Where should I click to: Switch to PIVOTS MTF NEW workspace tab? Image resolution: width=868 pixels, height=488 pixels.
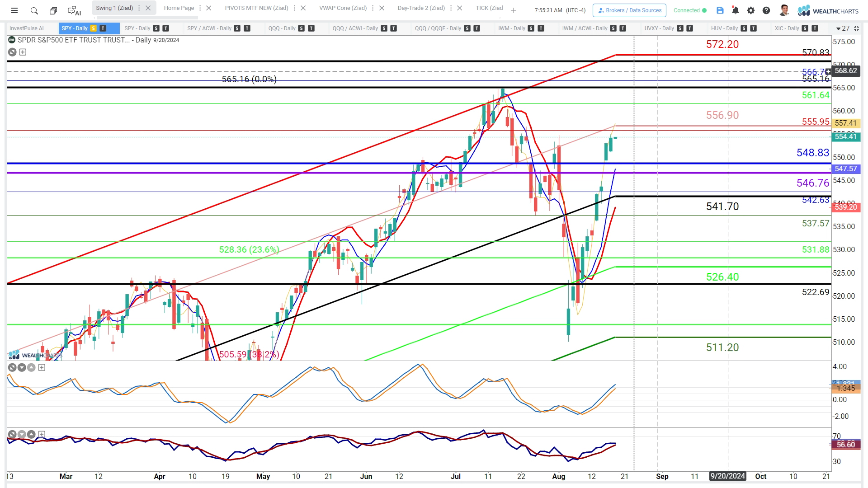pos(256,8)
